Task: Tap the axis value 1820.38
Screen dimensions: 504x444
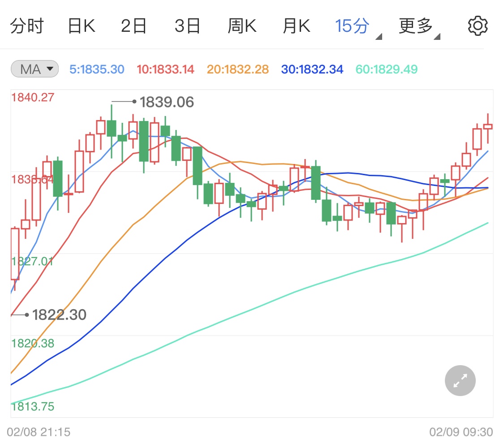Action: (x=33, y=343)
